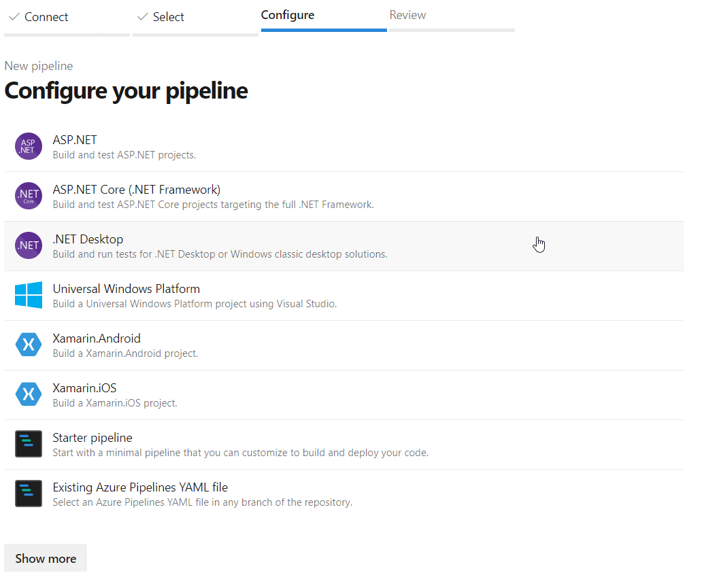Click the ASP.NET Core .NET icon
The image size is (704, 588).
(29, 196)
